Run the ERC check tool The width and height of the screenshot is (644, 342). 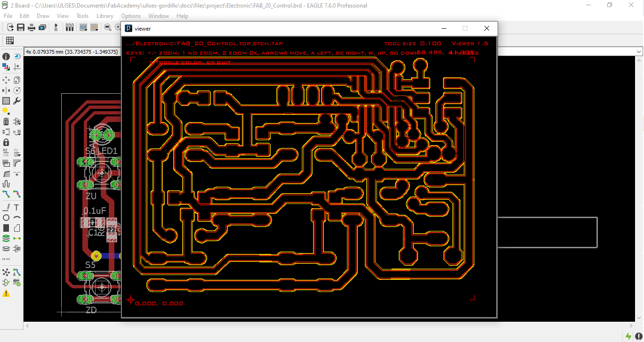[6, 283]
